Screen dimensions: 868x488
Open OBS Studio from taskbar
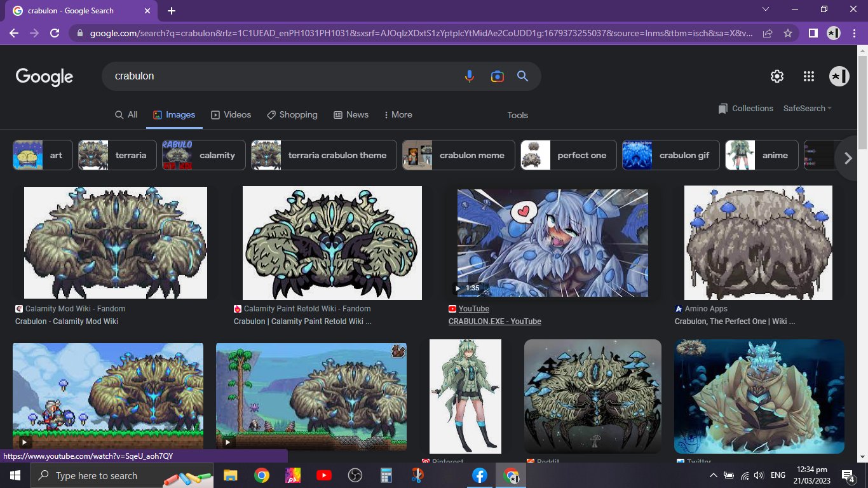pyautogui.click(x=355, y=475)
